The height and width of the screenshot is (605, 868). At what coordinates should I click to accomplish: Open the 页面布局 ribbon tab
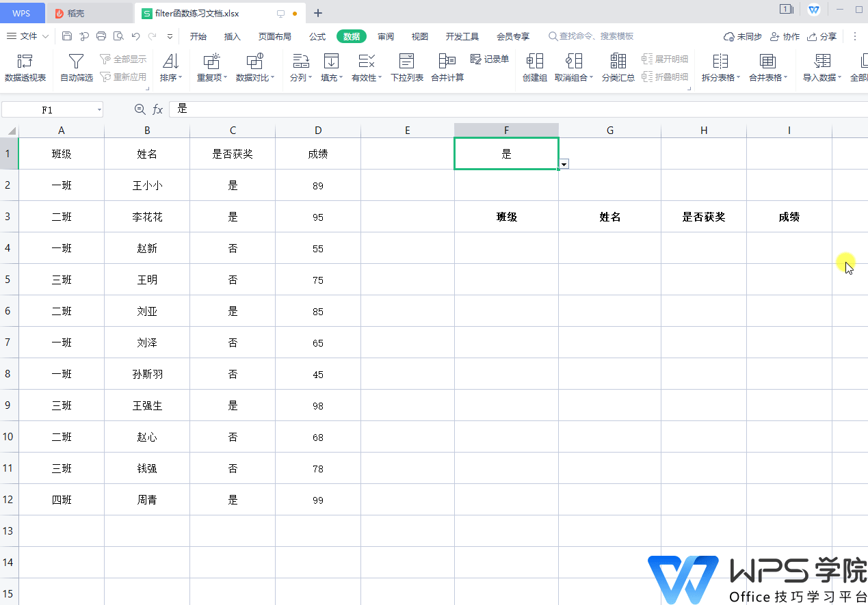pos(275,36)
